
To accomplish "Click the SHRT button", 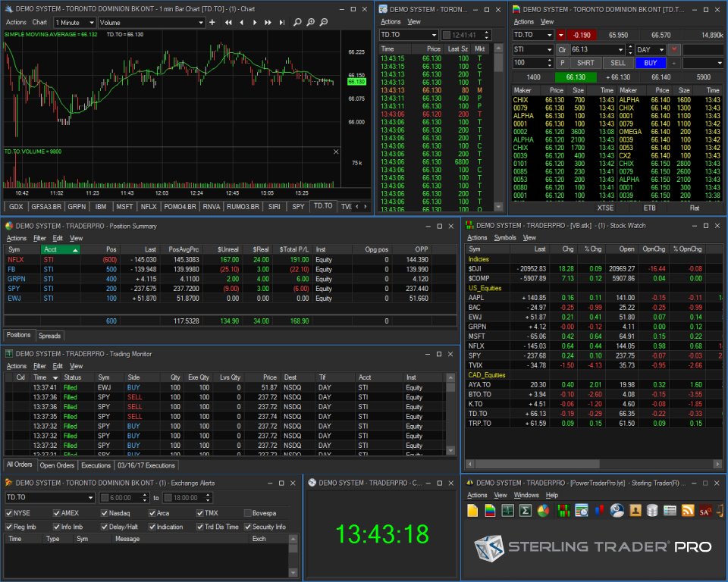I will pyautogui.click(x=585, y=63).
